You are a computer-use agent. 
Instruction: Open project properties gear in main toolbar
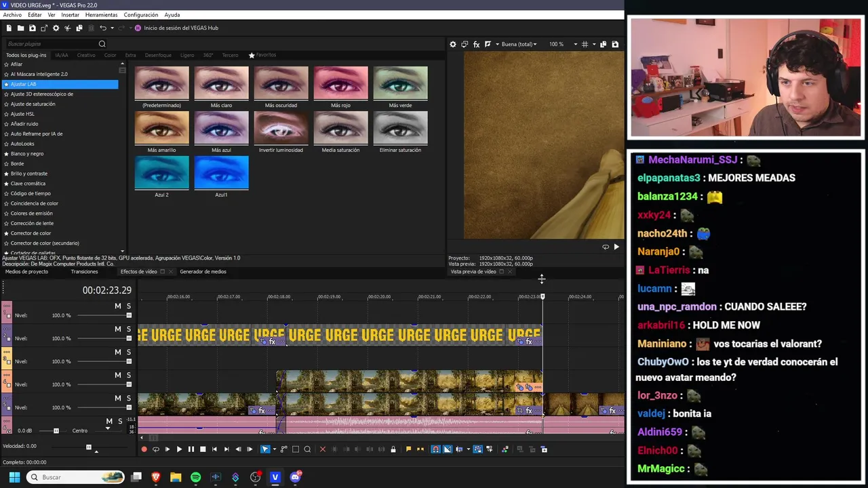[x=56, y=28]
